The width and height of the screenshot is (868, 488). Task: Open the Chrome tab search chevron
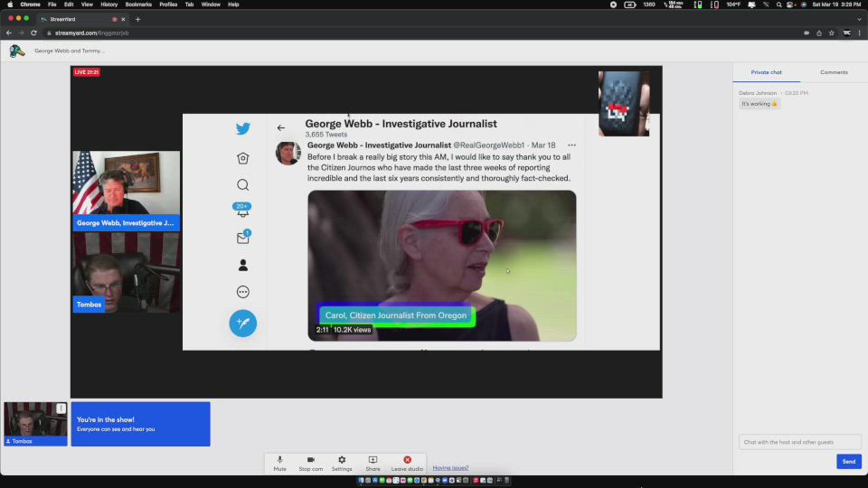pyautogui.click(x=859, y=19)
